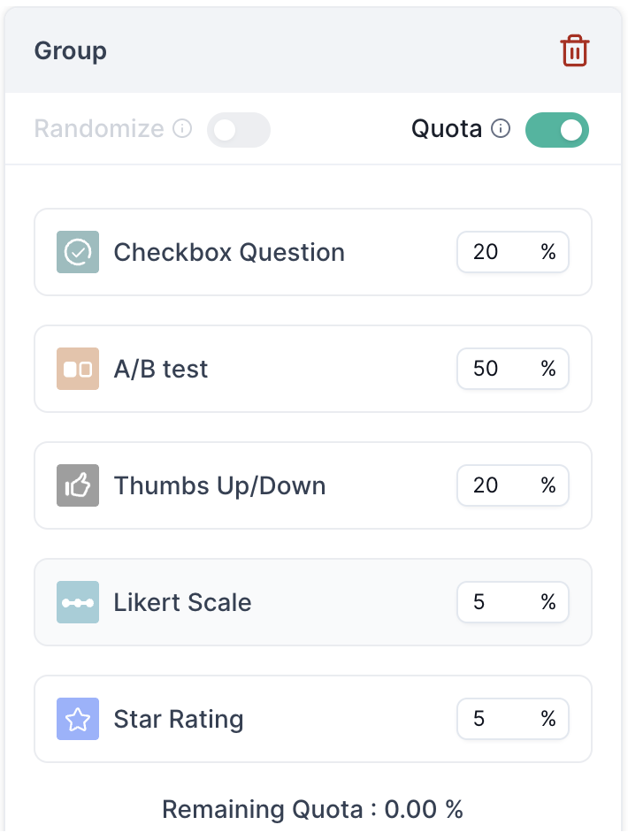Click the Thumbs Up/Down icon
628x840 pixels.
click(x=78, y=485)
